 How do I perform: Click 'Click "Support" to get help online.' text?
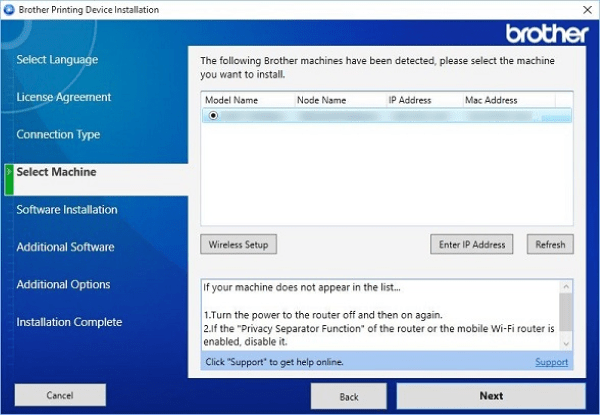pos(274,362)
